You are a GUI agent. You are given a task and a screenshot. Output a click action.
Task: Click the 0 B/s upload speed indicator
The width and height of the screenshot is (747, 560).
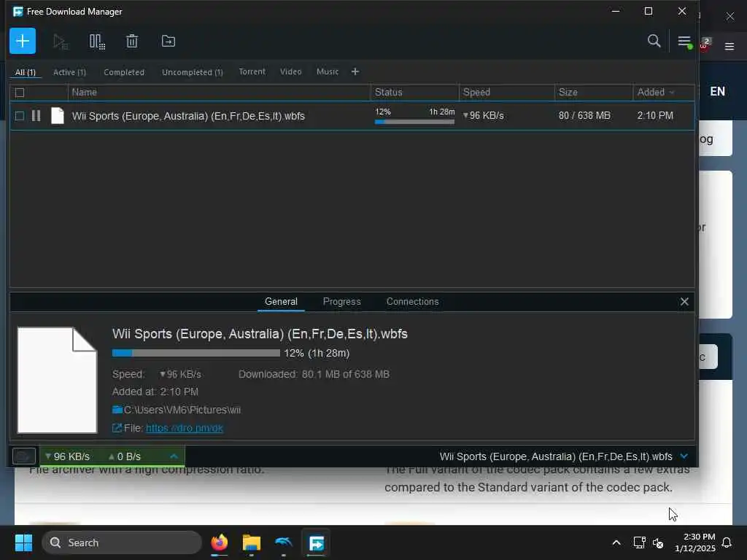tap(124, 456)
